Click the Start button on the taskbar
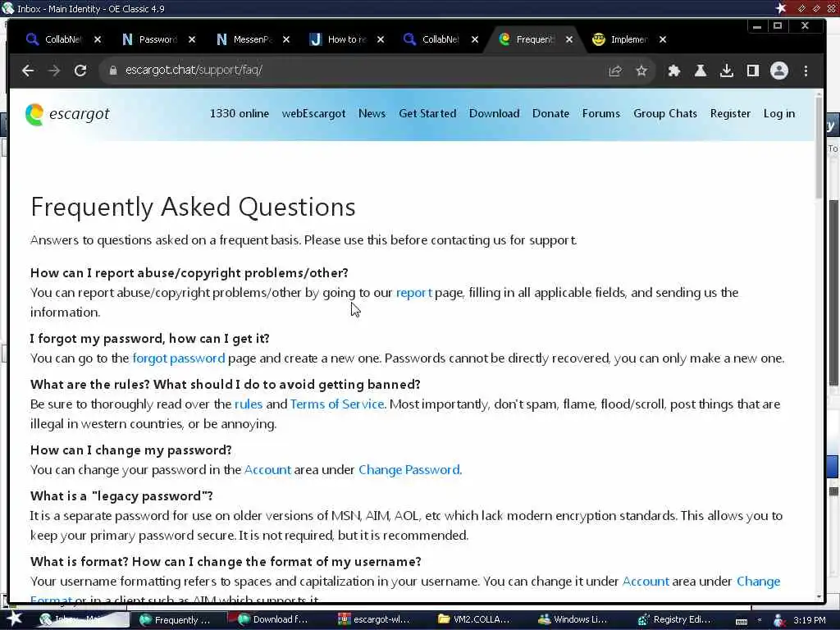This screenshot has width=840, height=630. click(x=13, y=619)
